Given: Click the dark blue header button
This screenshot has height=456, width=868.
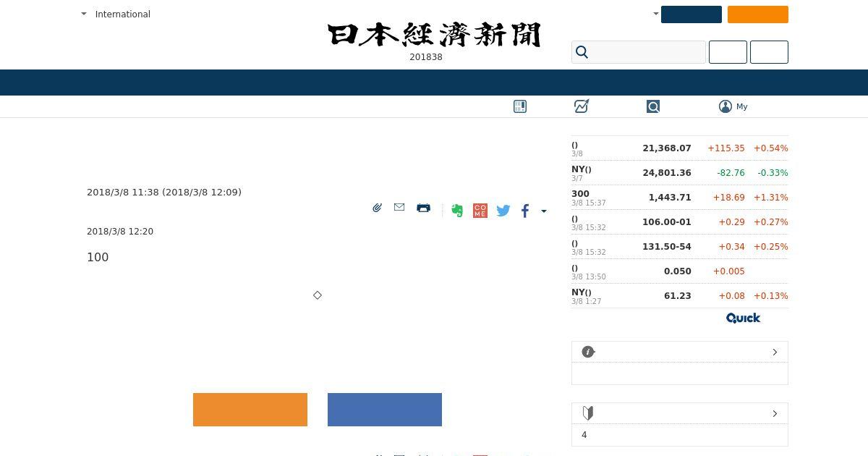Looking at the screenshot, I should pos(692,14).
